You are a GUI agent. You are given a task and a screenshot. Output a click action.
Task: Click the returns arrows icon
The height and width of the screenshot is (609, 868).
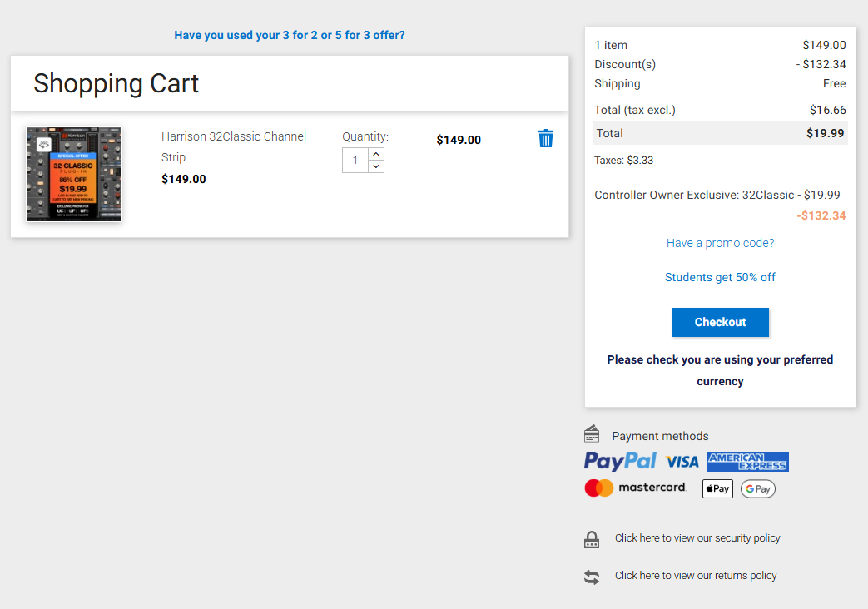[x=592, y=577]
